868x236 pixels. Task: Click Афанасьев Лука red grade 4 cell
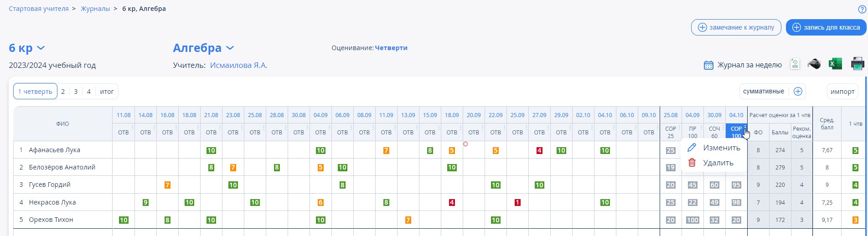click(x=539, y=150)
